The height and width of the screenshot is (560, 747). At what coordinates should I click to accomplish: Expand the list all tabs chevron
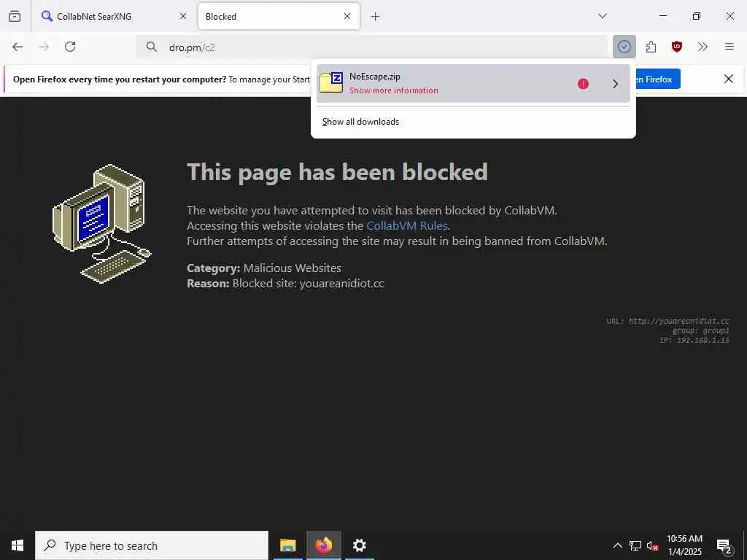(x=603, y=16)
